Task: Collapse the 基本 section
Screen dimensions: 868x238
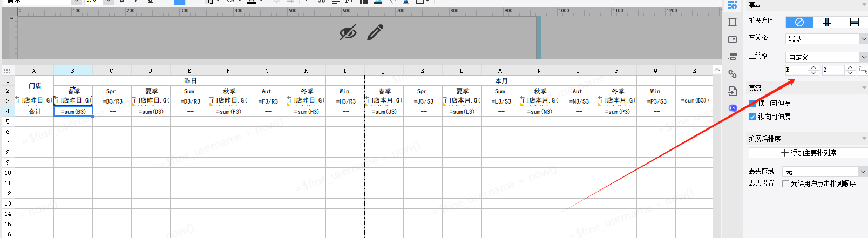Action: point(864,5)
